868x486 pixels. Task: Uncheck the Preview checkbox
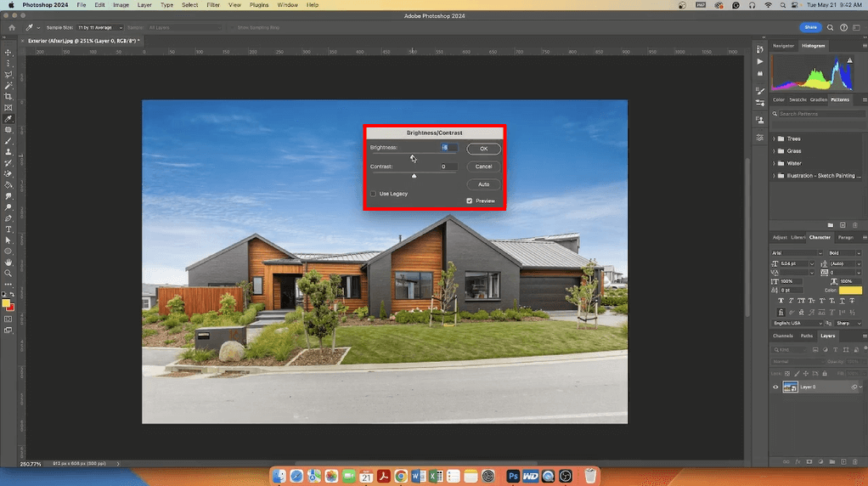pos(470,201)
